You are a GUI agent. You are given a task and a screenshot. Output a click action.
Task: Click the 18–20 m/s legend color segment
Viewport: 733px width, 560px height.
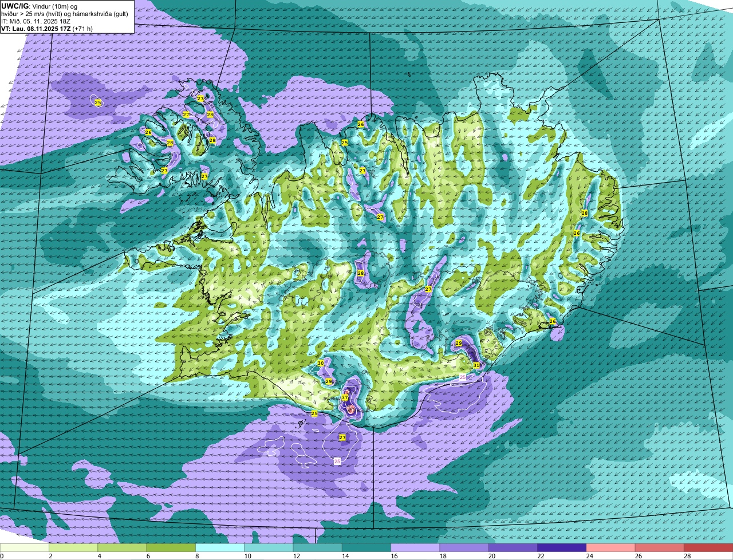point(464,547)
